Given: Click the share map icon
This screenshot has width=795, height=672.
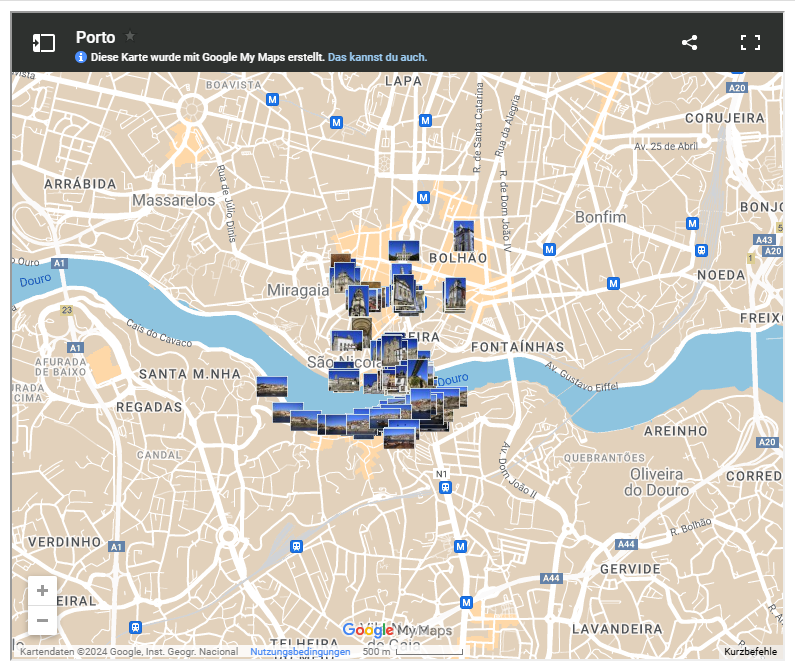Looking at the screenshot, I should (x=689, y=42).
